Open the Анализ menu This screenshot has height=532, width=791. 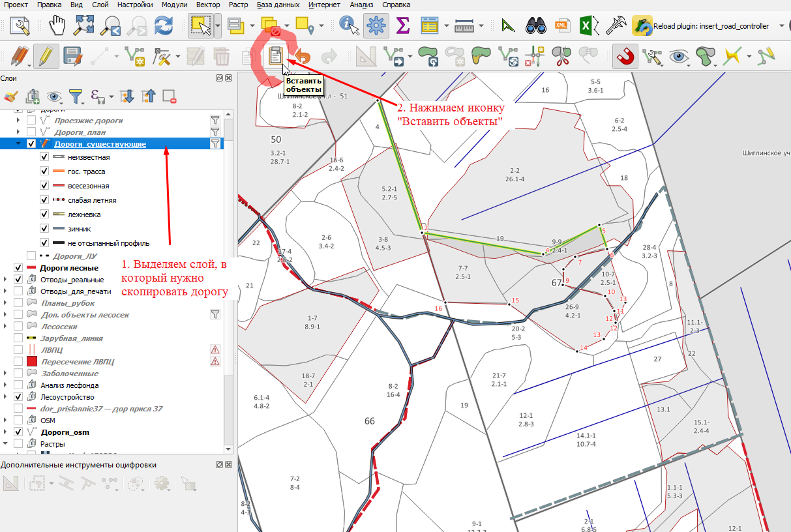pos(361,5)
